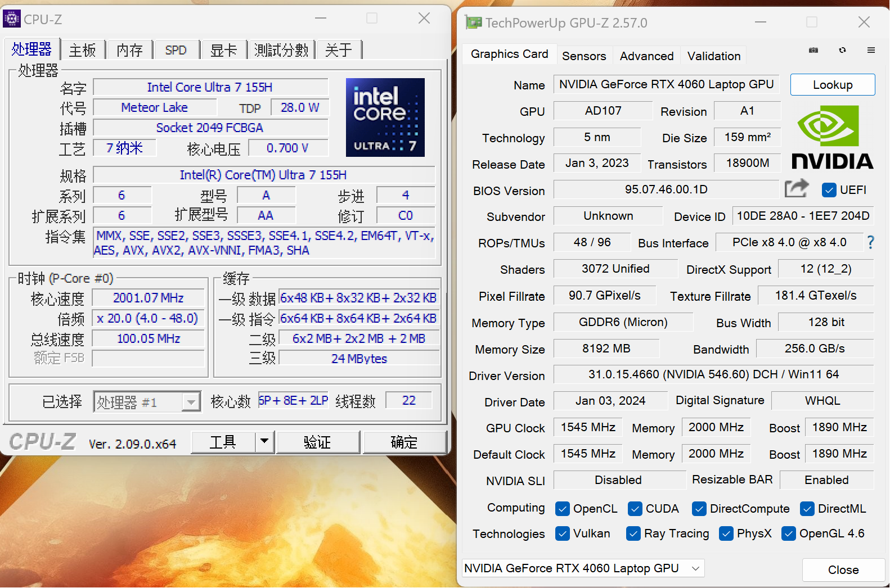Expand the 工具 dropdown arrow in CPU-Z
The height and width of the screenshot is (588, 890).
pyautogui.click(x=264, y=442)
